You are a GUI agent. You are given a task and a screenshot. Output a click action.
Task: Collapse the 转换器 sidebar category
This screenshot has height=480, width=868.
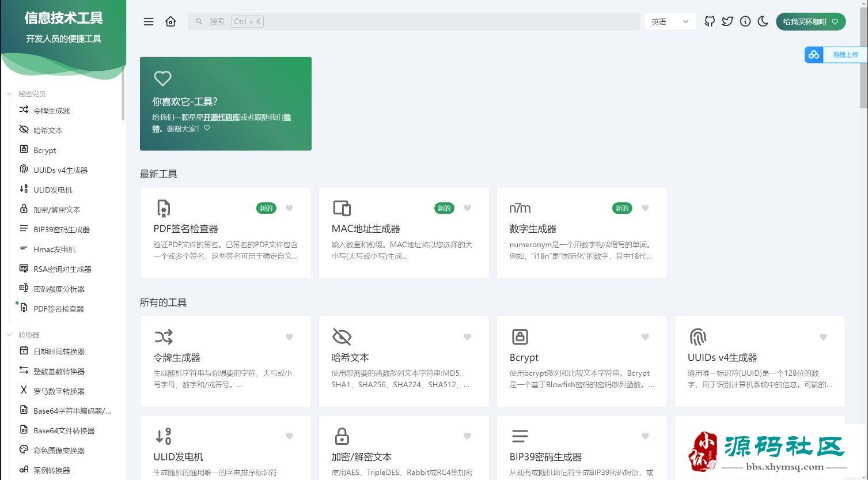(x=23, y=335)
